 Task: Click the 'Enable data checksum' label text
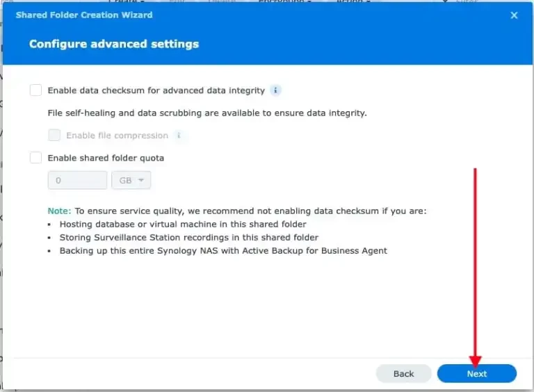(156, 90)
